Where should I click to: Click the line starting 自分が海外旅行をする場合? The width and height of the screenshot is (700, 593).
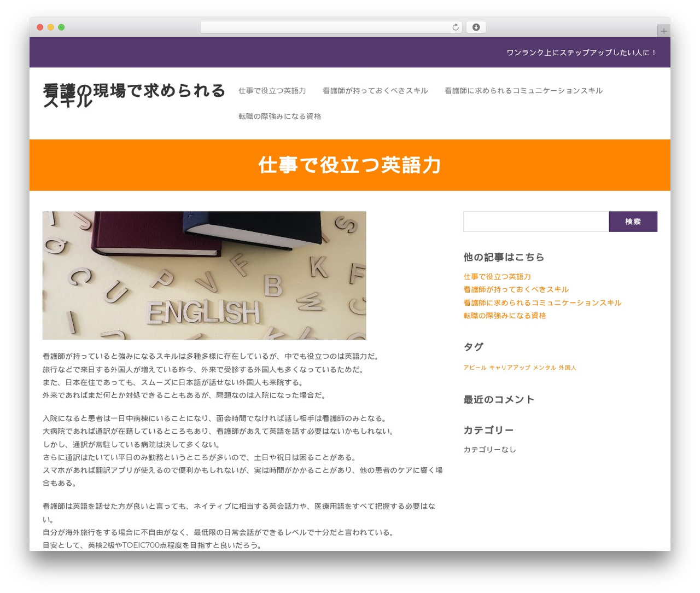coord(218,532)
